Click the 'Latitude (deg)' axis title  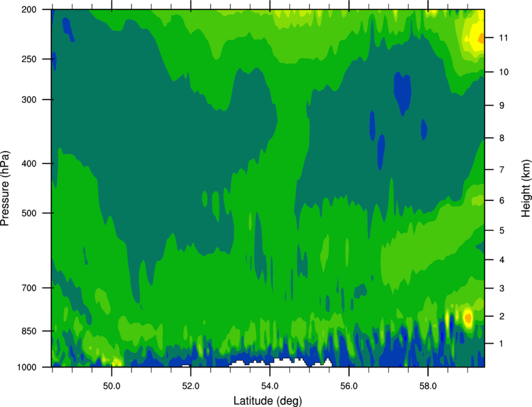[x=268, y=401]
